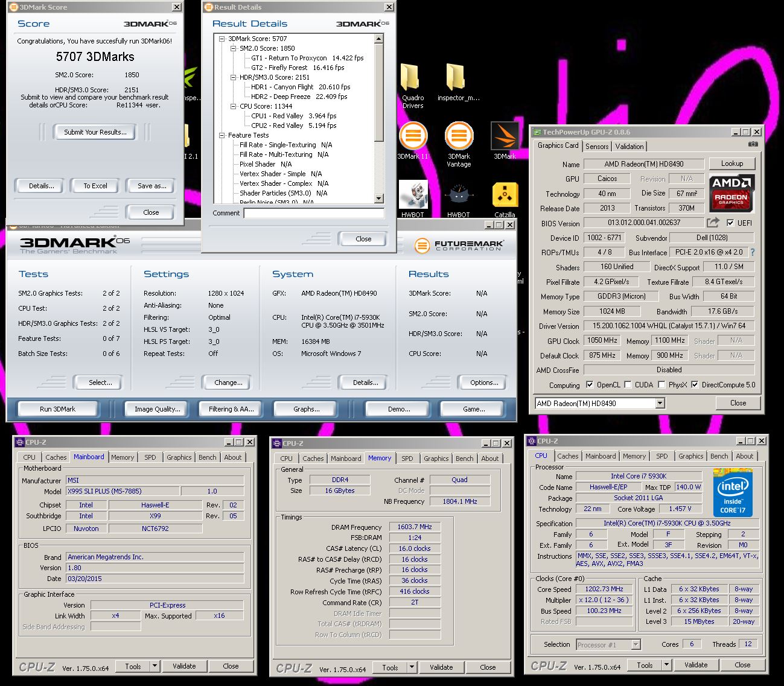Screen dimensions: 784x686
Task: Click the GPU-Z BIOS save arrow icon
Action: coord(713,223)
